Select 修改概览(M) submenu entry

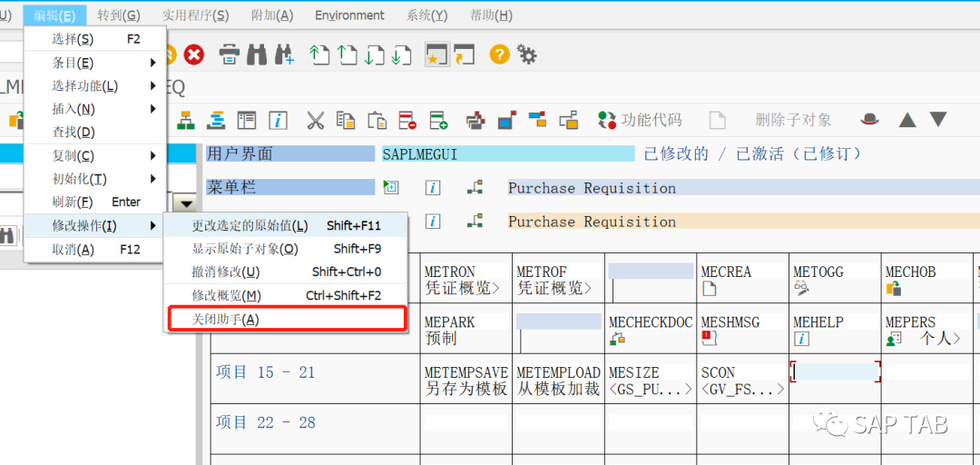(x=286, y=295)
